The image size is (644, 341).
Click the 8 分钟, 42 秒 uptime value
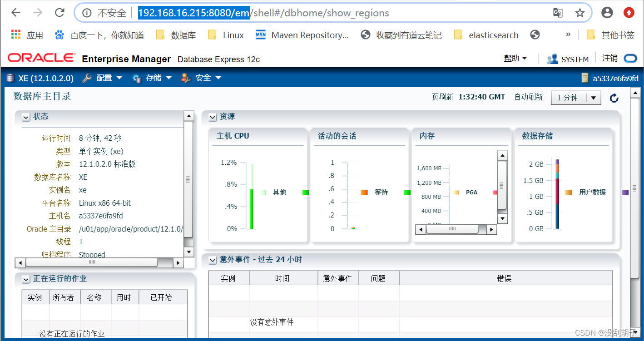pyautogui.click(x=100, y=138)
